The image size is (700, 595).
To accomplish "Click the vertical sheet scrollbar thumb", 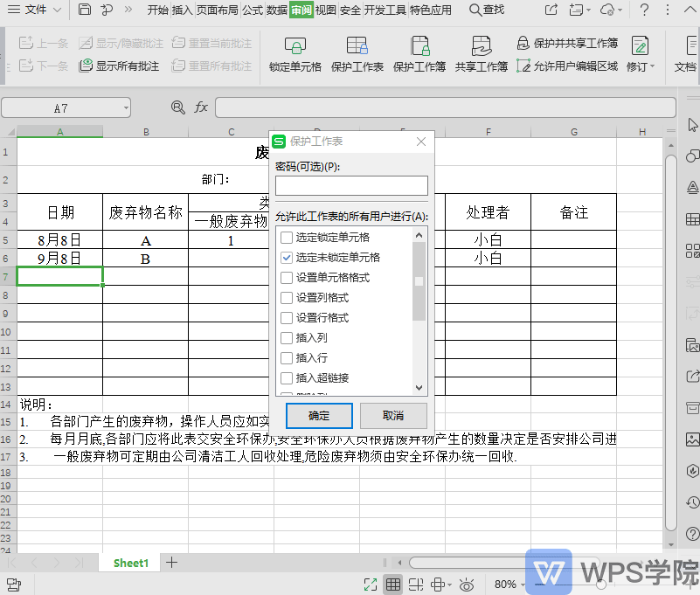I will (x=671, y=342).
